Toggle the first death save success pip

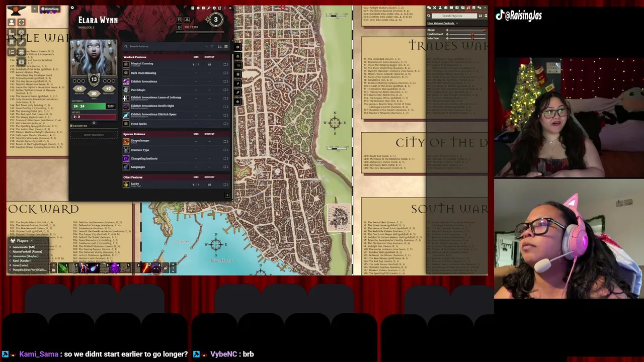tap(74, 81)
